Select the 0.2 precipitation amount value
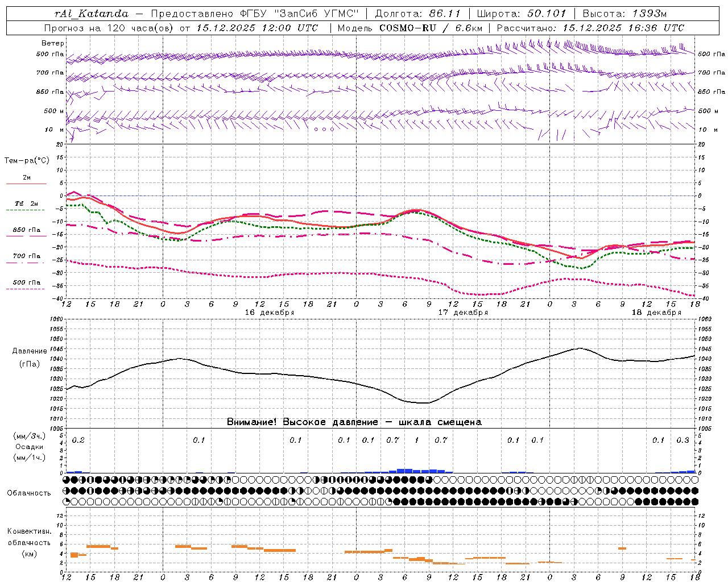Image resolution: width=728 pixels, height=582 pixels. pos(78,440)
